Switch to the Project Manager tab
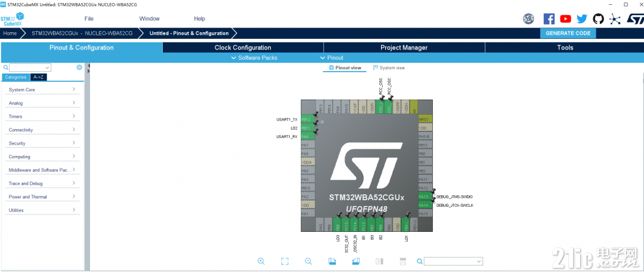644x273 pixels. [x=404, y=47]
